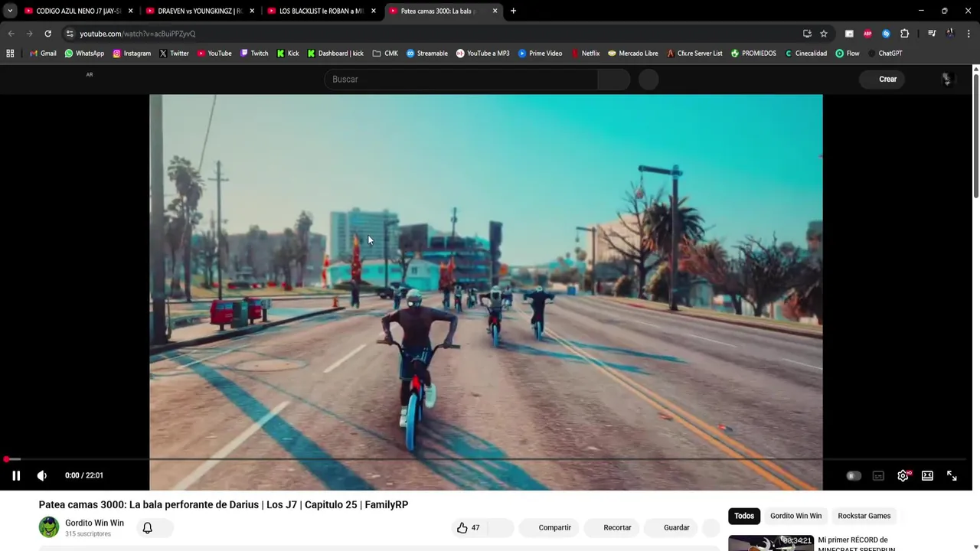Open AdBlock Plus extension
Viewport: 980px width, 551px height.
867,34
